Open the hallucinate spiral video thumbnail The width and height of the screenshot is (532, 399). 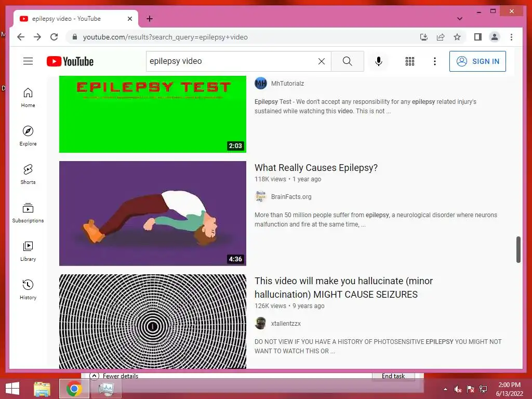click(153, 322)
